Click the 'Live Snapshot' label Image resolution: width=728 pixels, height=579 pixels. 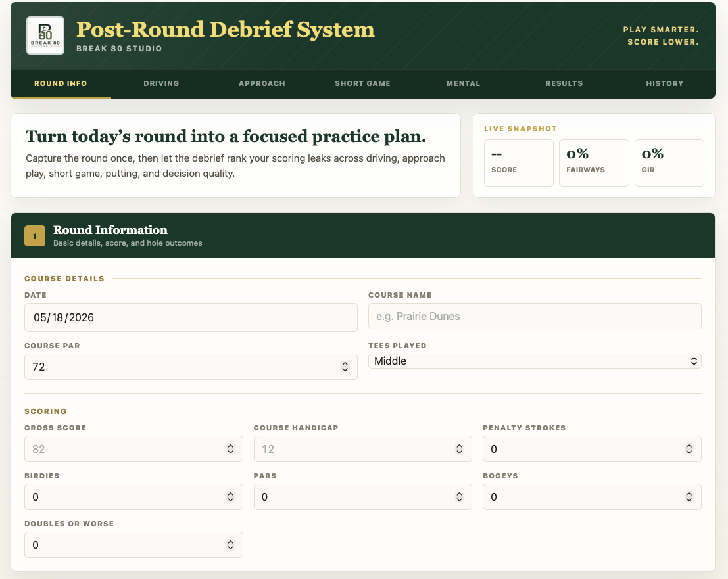[520, 129]
